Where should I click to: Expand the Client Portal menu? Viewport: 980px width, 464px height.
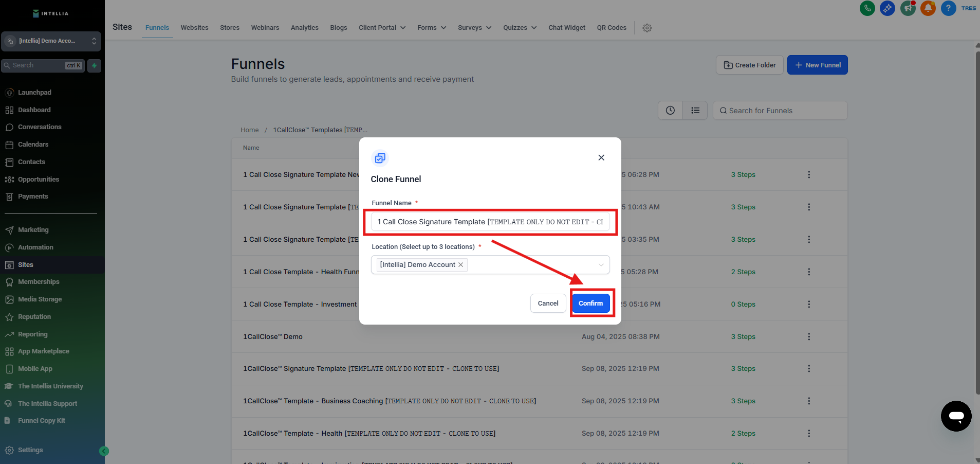(382, 28)
